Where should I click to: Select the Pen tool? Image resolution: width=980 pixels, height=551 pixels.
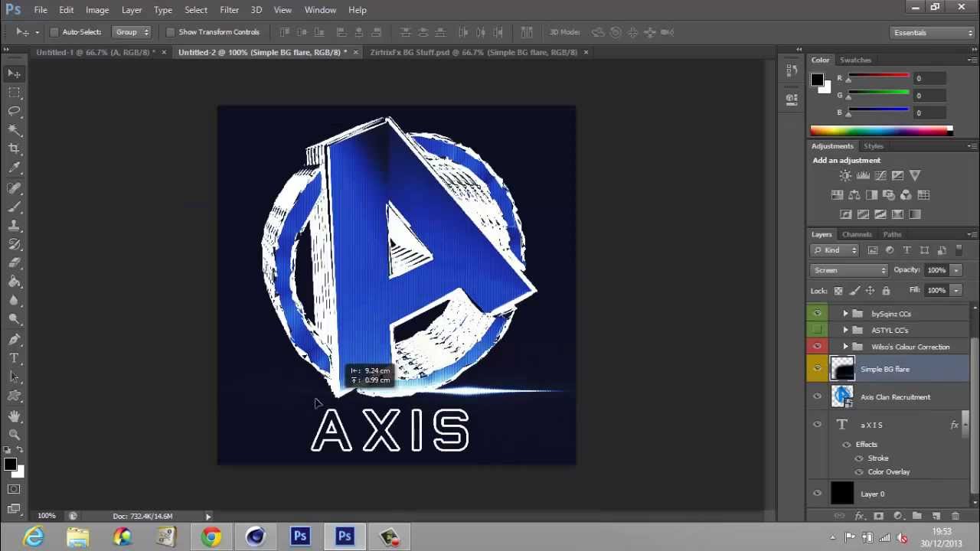coord(15,339)
